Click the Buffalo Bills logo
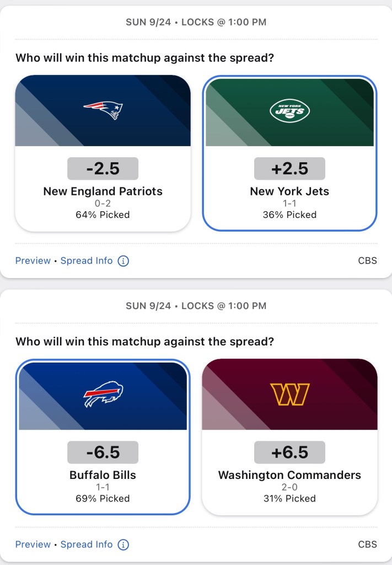 [103, 394]
